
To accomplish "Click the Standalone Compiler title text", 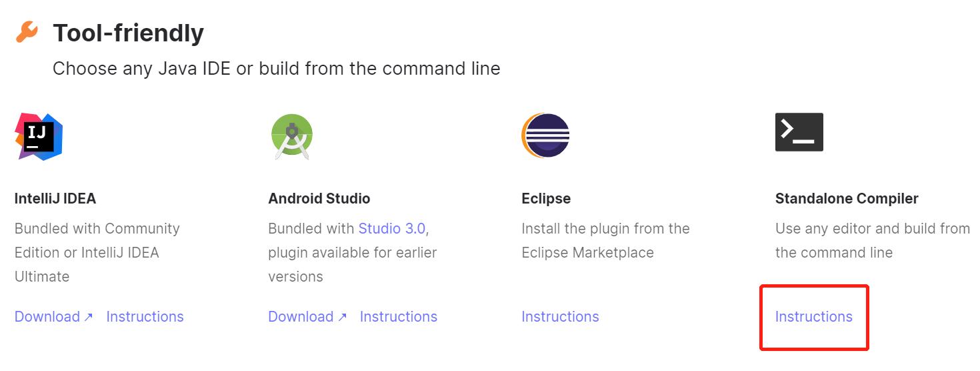I will tap(847, 199).
